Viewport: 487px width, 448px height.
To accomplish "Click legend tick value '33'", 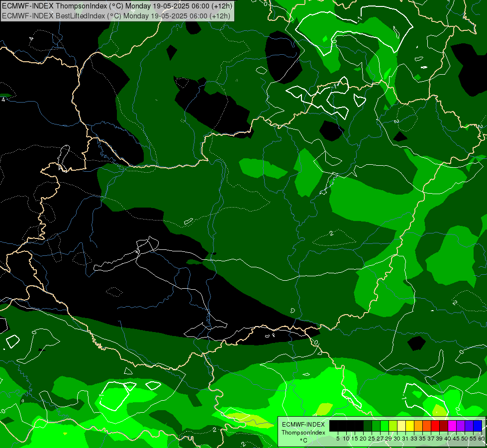I will click(x=414, y=439).
